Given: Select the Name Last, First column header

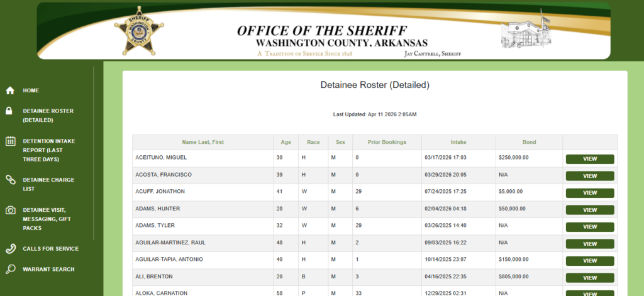Looking at the screenshot, I should pyautogui.click(x=203, y=143).
